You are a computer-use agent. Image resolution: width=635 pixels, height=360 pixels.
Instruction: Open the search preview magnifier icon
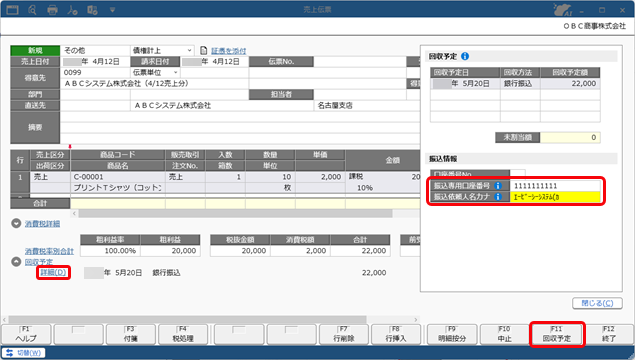(x=33, y=10)
